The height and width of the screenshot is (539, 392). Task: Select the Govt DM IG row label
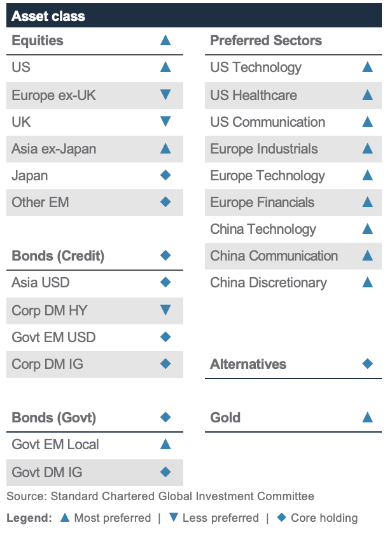point(47,473)
